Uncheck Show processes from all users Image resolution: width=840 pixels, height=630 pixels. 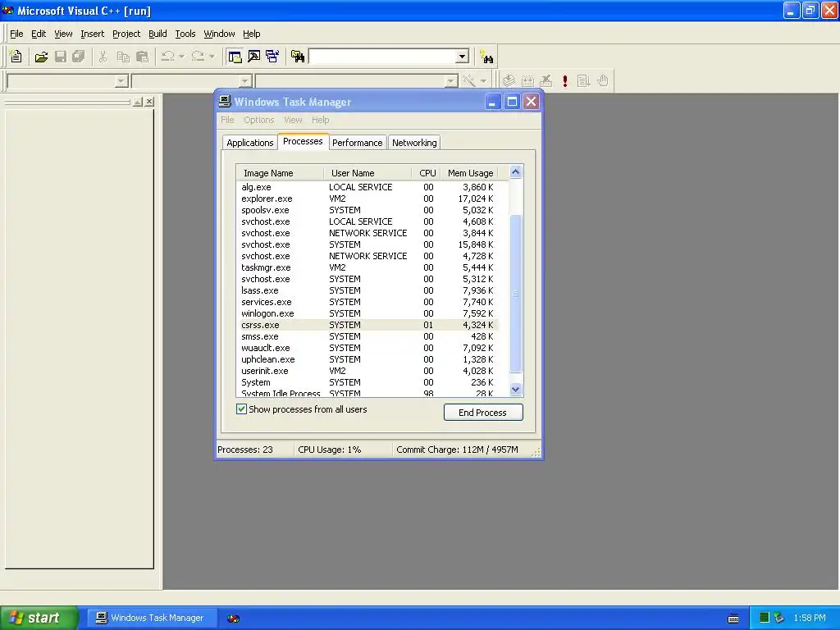tap(242, 409)
